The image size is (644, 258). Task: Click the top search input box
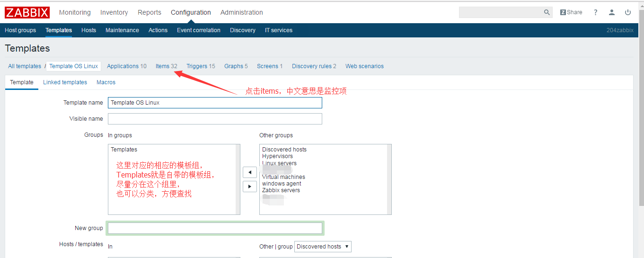coord(501,12)
